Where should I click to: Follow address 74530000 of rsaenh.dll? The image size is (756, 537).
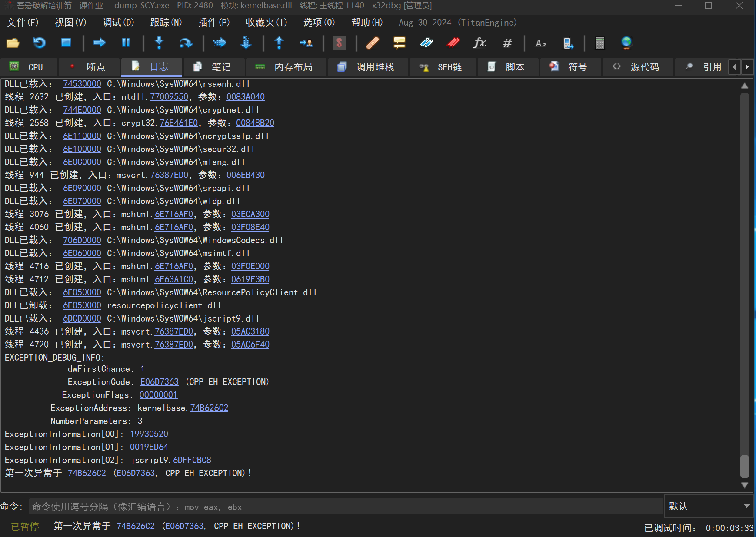coord(82,84)
